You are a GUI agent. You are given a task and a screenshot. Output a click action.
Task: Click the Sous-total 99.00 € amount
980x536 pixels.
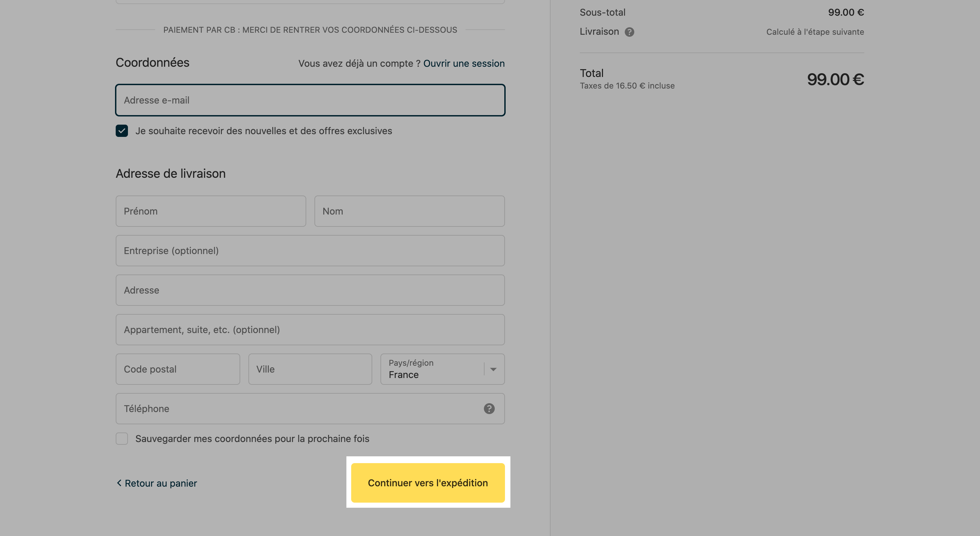pyautogui.click(x=846, y=12)
